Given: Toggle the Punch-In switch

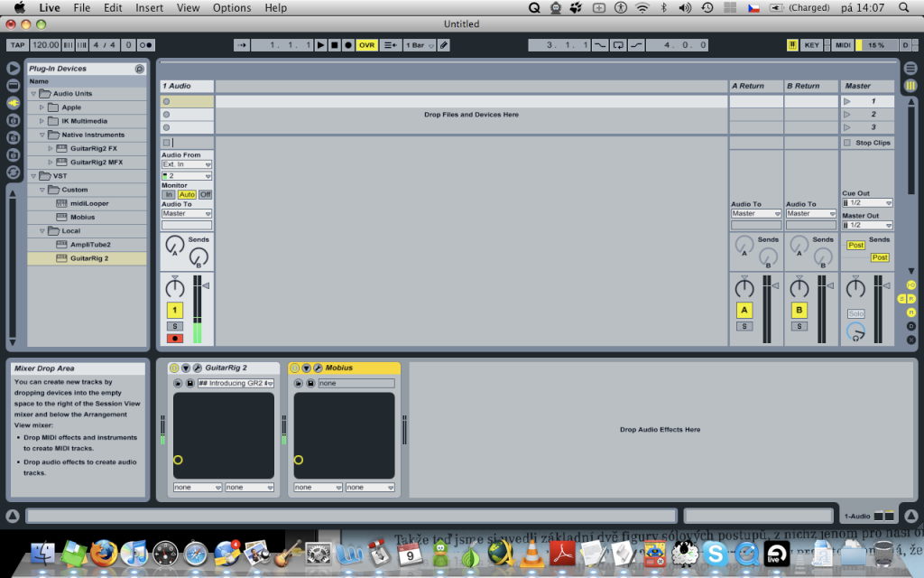Looking at the screenshot, I should (x=600, y=45).
